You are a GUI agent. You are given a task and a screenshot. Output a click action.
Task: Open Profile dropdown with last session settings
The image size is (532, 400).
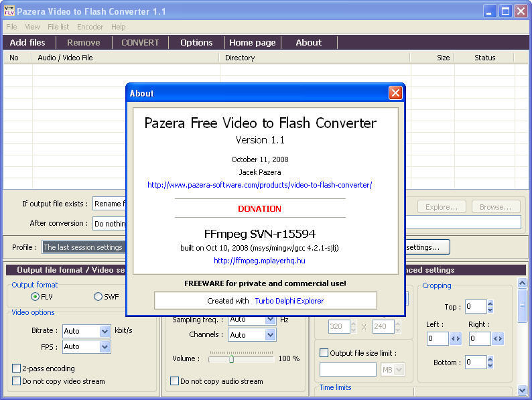(84, 247)
